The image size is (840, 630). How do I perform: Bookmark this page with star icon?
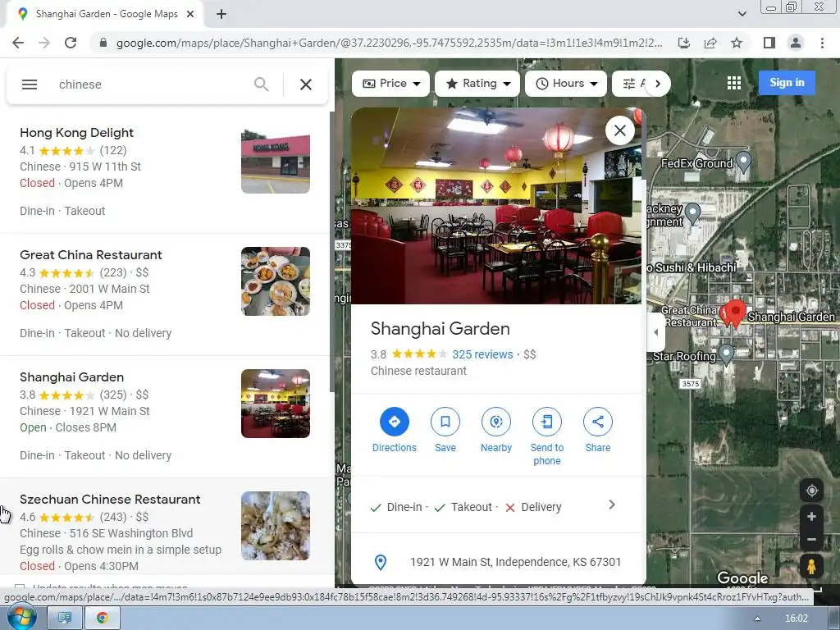(737, 43)
